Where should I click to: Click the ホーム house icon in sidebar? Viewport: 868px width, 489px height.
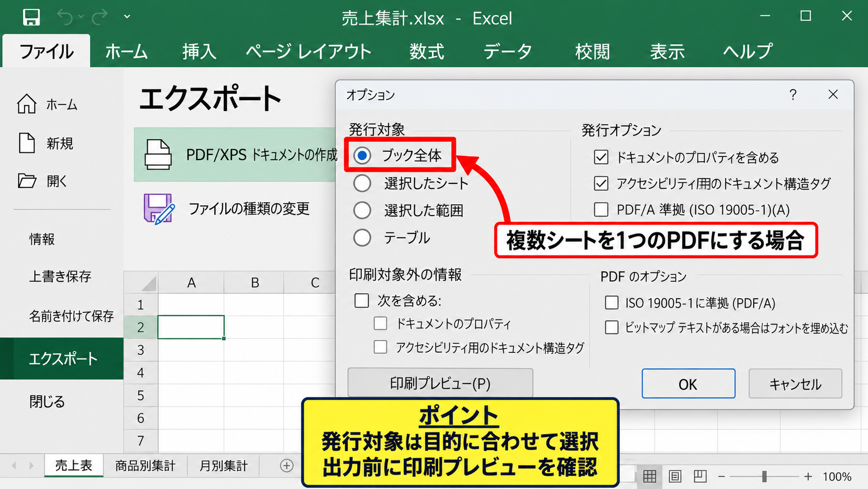pos(26,104)
